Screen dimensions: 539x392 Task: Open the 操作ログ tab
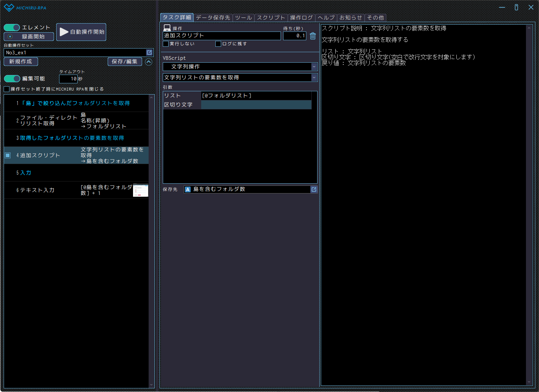pyautogui.click(x=301, y=17)
